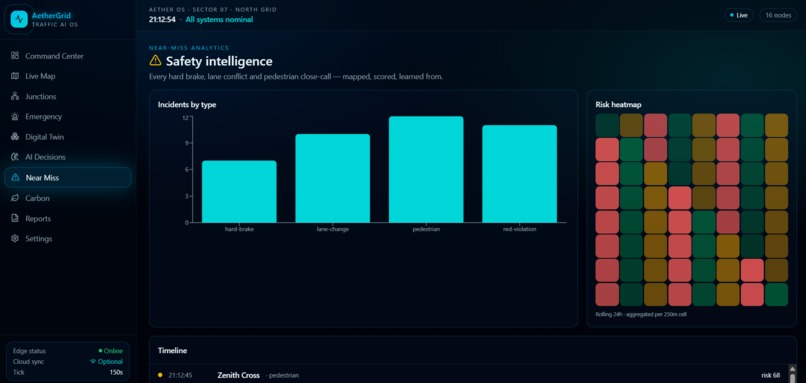Open Digital Twin page
Screen dimensions: 806x383
pyautogui.click(x=68, y=137)
